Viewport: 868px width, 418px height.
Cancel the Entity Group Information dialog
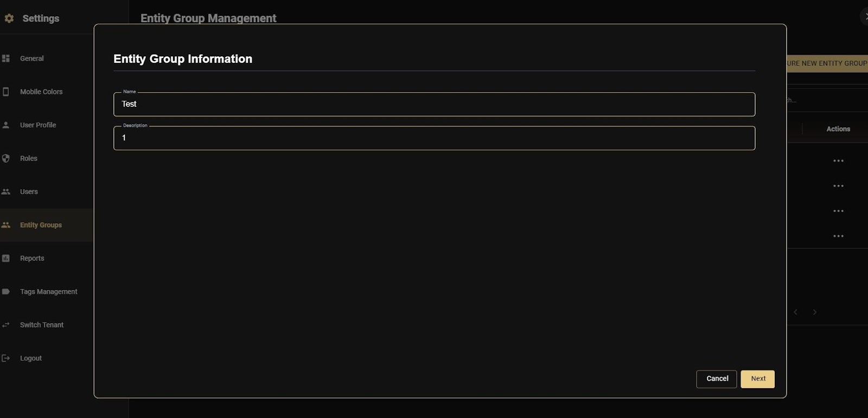click(717, 379)
